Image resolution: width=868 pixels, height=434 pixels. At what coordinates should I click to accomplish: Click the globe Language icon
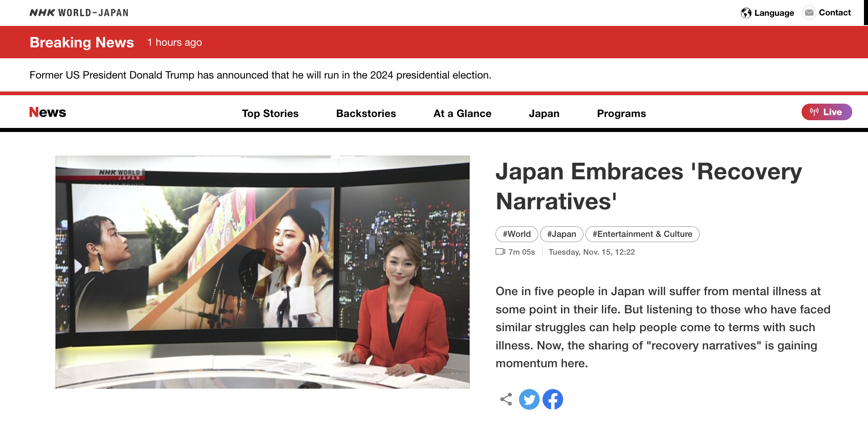coord(746,13)
